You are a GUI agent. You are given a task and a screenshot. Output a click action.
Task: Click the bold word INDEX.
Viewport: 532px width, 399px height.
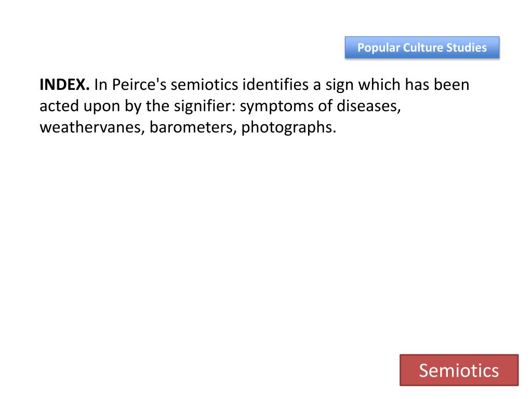[64, 85]
